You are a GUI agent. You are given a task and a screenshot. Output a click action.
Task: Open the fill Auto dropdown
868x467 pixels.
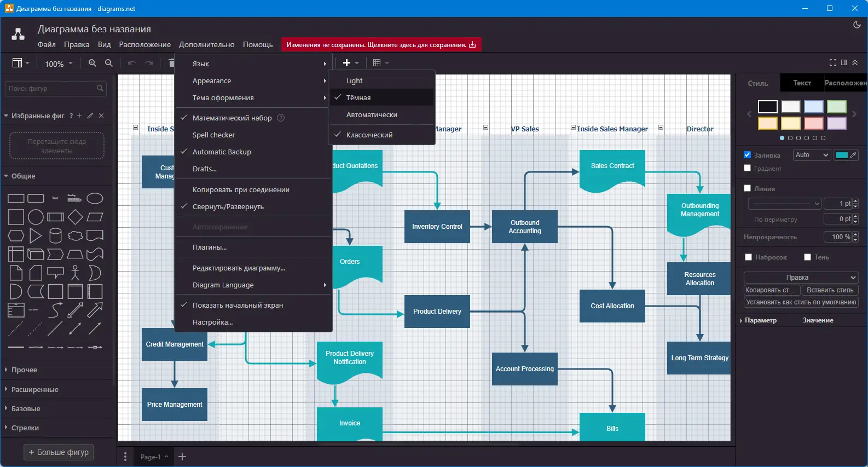812,155
